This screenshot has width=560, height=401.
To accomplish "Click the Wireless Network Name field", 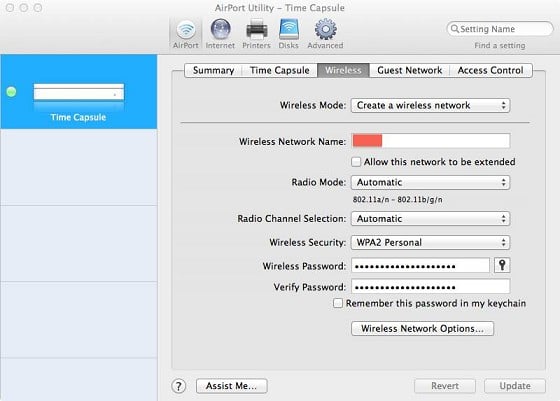I will [431, 141].
